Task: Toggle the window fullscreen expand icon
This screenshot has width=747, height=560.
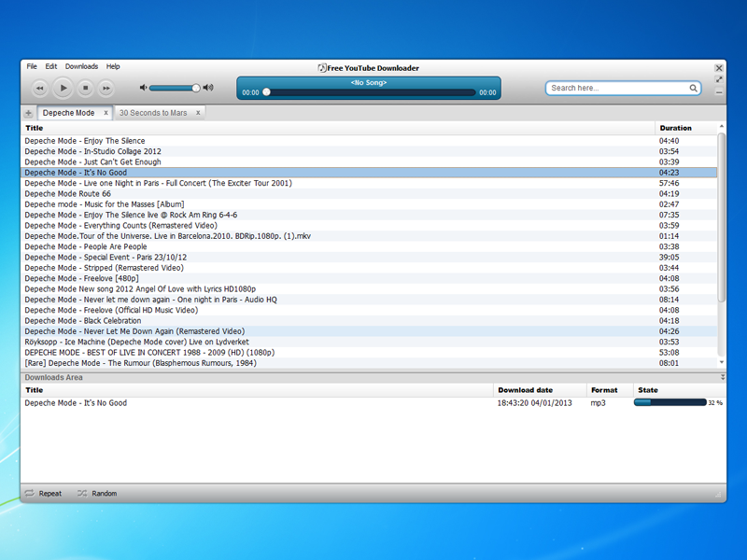Action: (x=719, y=79)
